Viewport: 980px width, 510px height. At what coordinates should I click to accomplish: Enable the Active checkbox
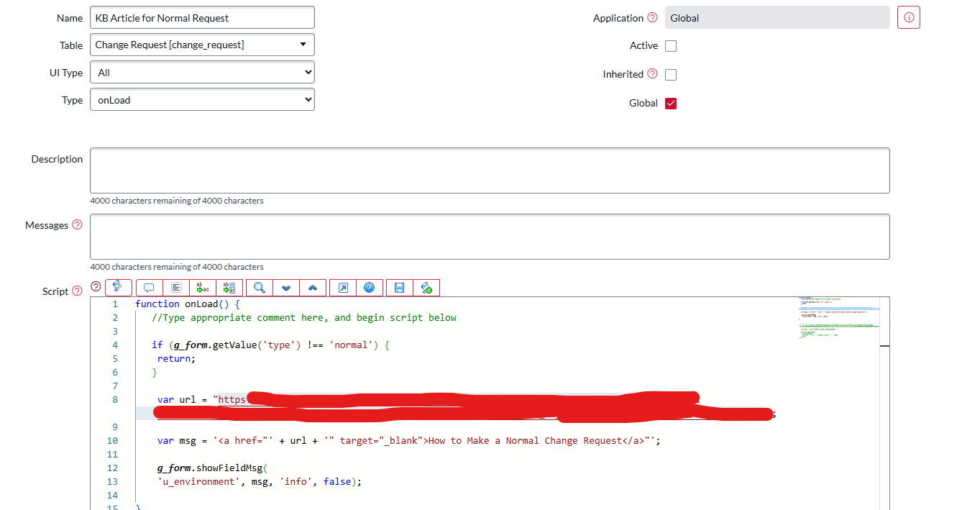click(669, 45)
